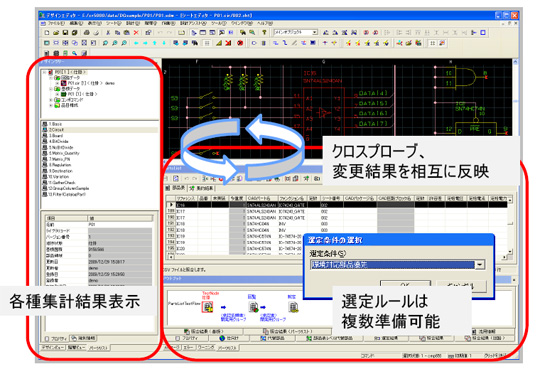
Task: Switch to the 部品表 tab
Action: click(x=176, y=188)
